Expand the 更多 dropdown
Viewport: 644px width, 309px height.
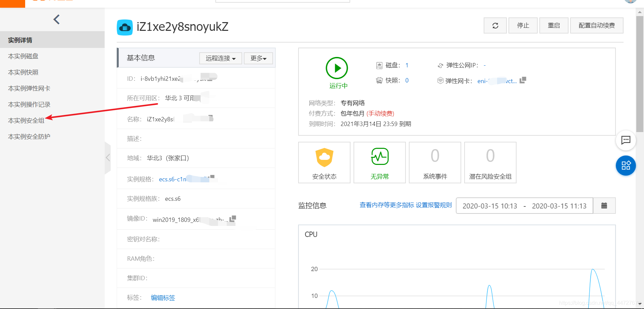[258, 58]
